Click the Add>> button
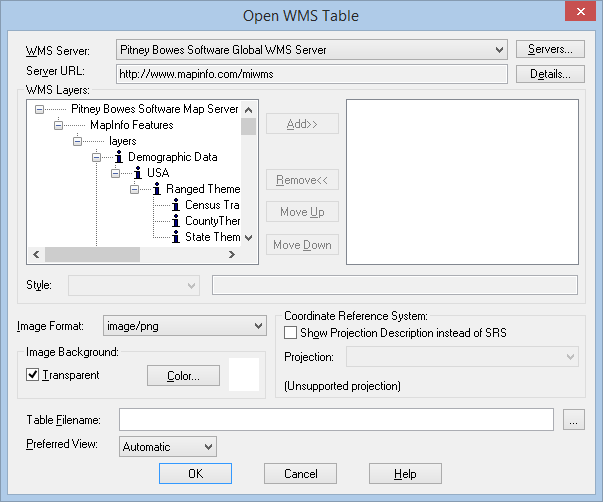Viewport: 603px width, 502px height. [x=302, y=124]
